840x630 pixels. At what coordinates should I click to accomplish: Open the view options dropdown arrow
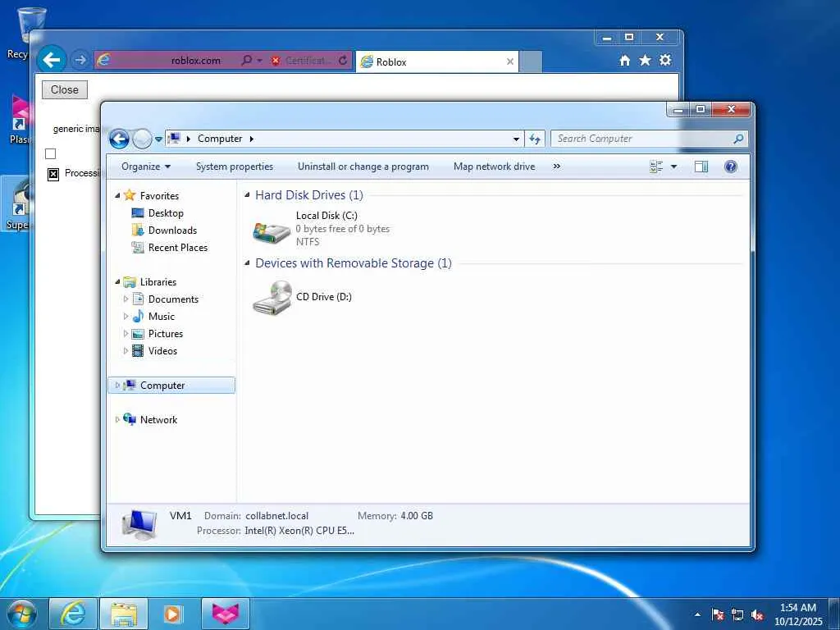674,167
